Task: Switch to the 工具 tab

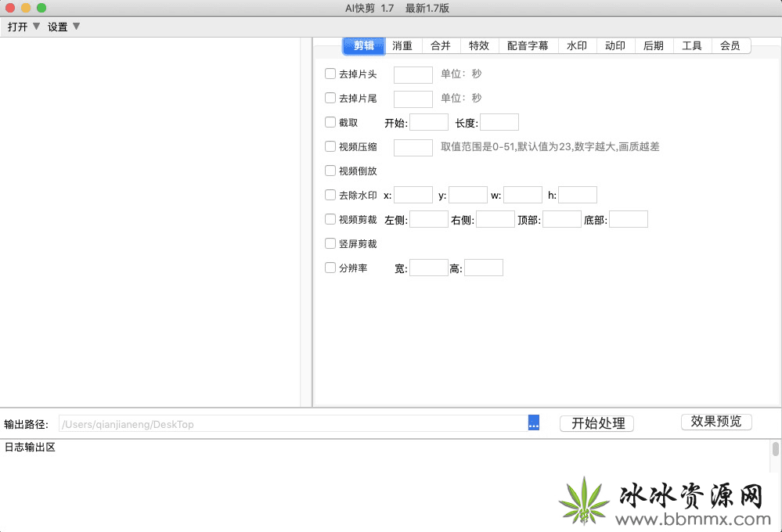Action: [692, 46]
